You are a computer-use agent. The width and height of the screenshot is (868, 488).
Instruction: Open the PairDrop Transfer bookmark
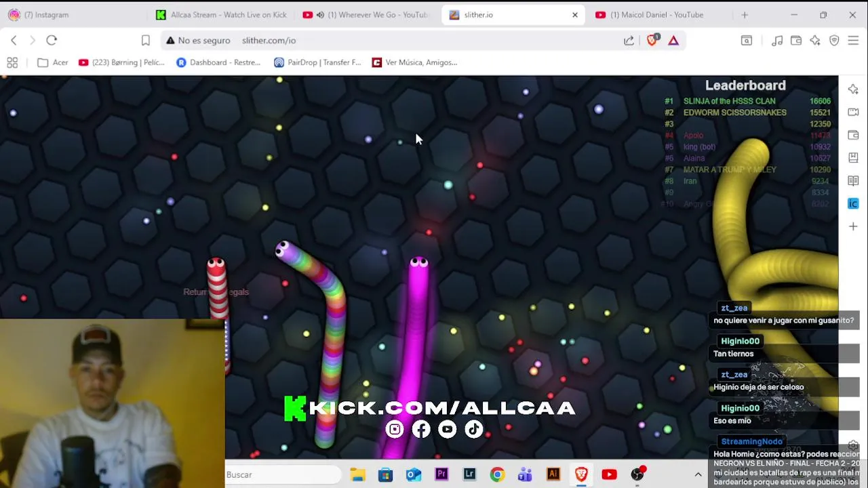pyautogui.click(x=317, y=62)
